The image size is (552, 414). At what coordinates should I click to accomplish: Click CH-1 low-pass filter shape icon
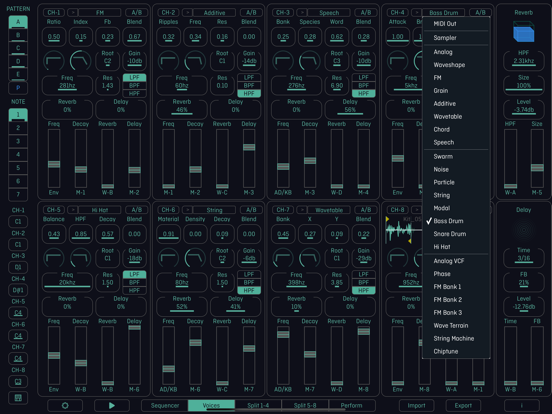(54, 61)
